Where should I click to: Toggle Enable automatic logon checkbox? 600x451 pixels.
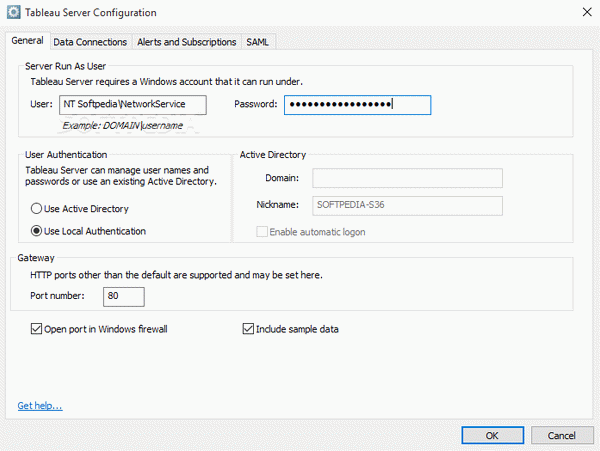(x=262, y=232)
